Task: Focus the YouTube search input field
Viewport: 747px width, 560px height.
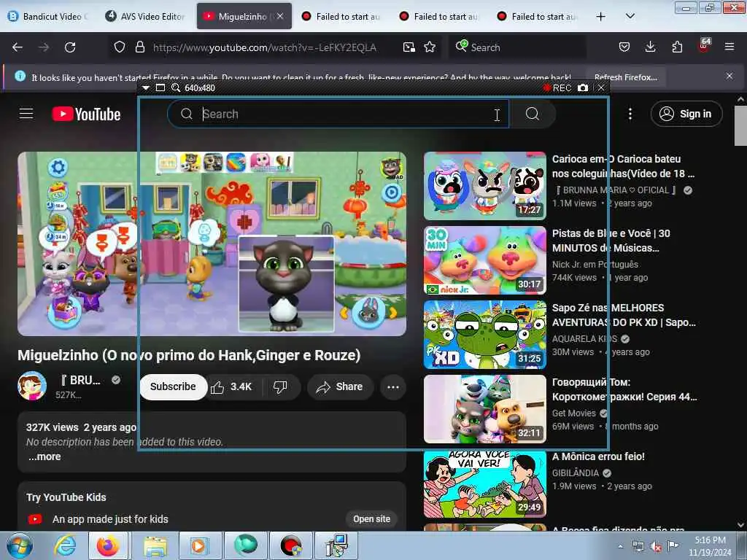Action: (x=338, y=114)
